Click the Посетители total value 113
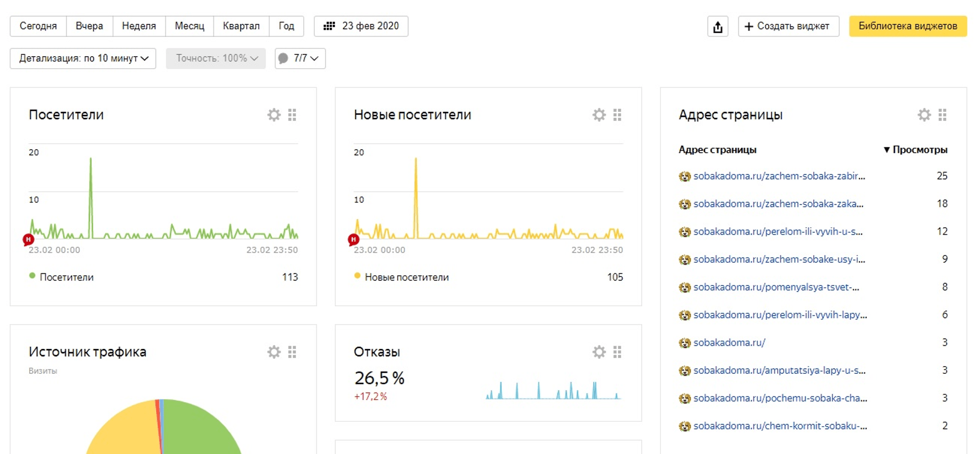 (x=290, y=277)
